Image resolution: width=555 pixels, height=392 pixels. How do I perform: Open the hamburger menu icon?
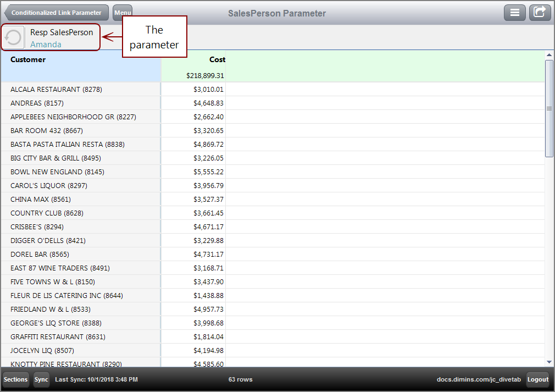click(x=515, y=12)
